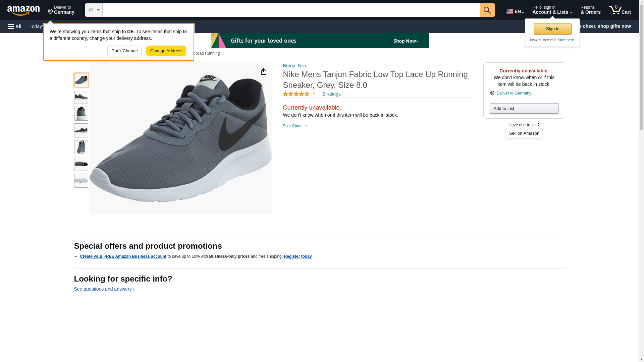Screen dimensions: 644x362
Task: Open Returns & Orders
Action: (x=590, y=10)
